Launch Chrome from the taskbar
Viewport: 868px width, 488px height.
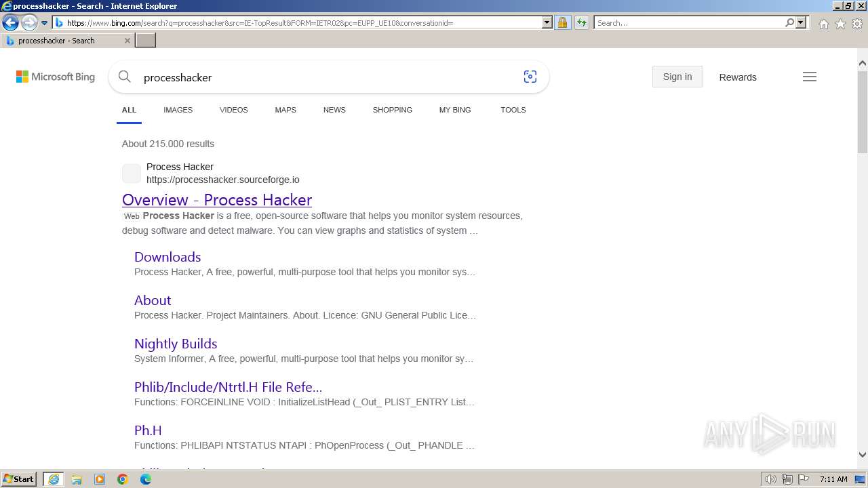123,479
